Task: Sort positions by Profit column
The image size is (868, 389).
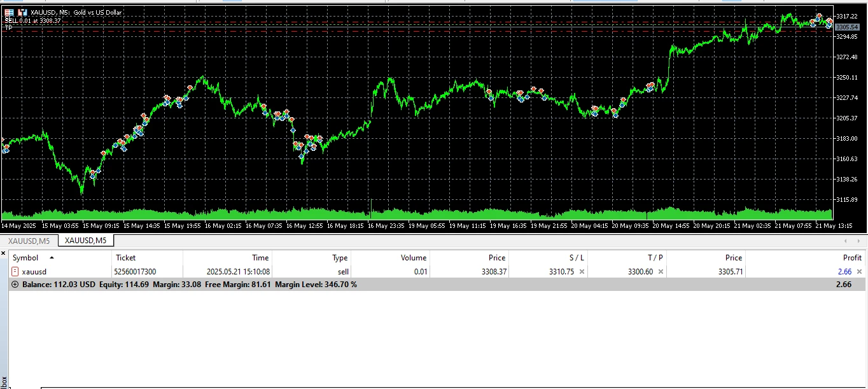Action: tap(851, 258)
